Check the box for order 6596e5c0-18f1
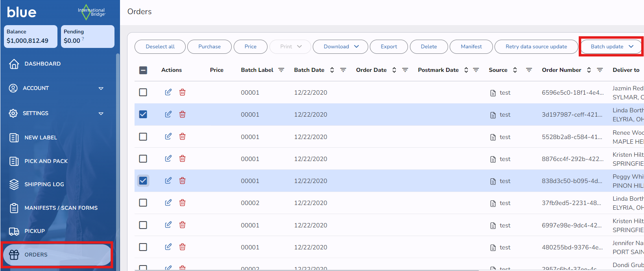This screenshot has width=644, height=271. click(143, 92)
